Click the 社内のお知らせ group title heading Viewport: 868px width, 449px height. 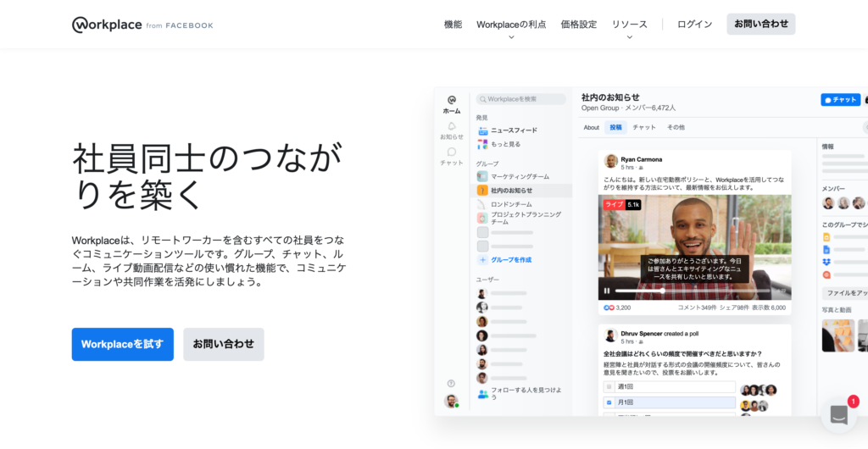[610, 97]
